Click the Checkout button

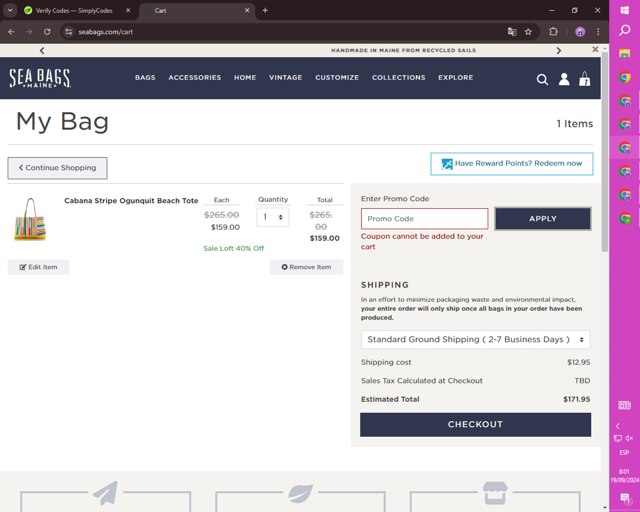point(475,424)
